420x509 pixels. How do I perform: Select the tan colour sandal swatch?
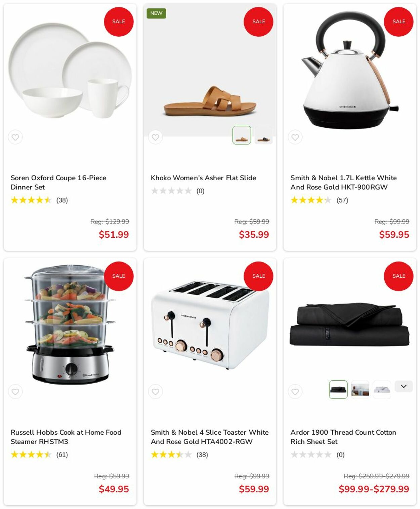tap(242, 135)
